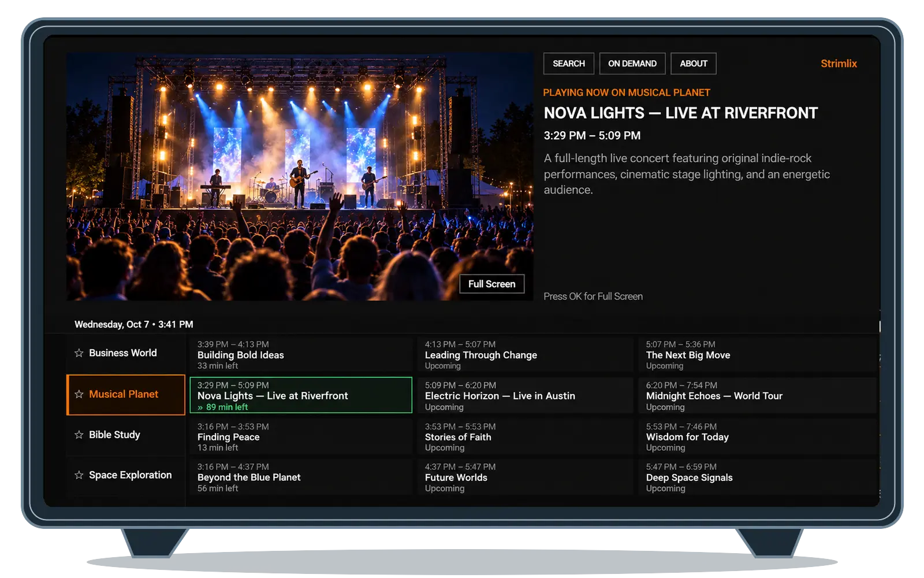
Task: Choose Electric Horizon — Live in Austin
Action: (x=525, y=395)
